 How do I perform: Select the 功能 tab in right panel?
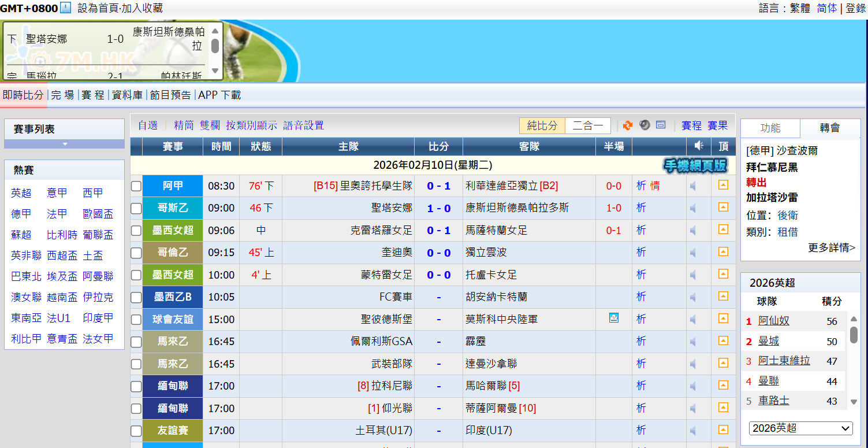coord(770,128)
